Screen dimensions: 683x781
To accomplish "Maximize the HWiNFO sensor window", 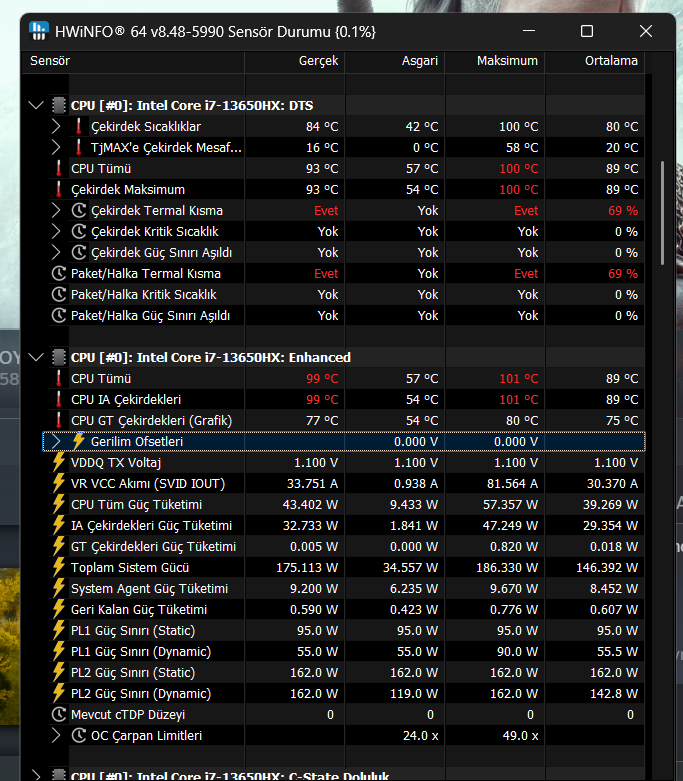I will 587,31.
